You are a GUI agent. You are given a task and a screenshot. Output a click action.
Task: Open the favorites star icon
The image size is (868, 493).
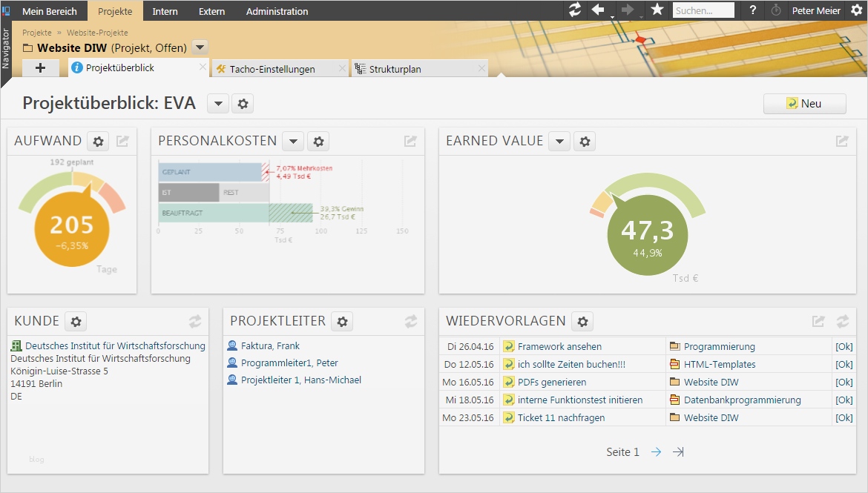click(x=656, y=10)
